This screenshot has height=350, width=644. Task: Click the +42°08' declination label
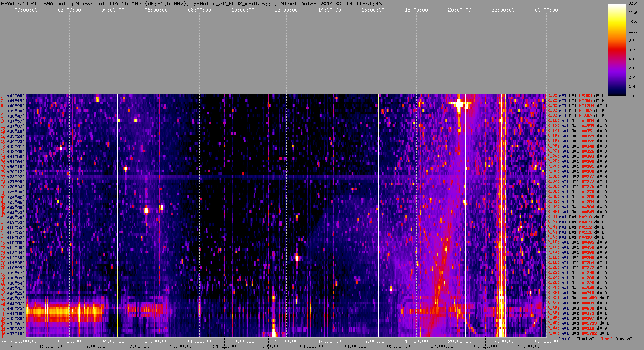pos(16,96)
